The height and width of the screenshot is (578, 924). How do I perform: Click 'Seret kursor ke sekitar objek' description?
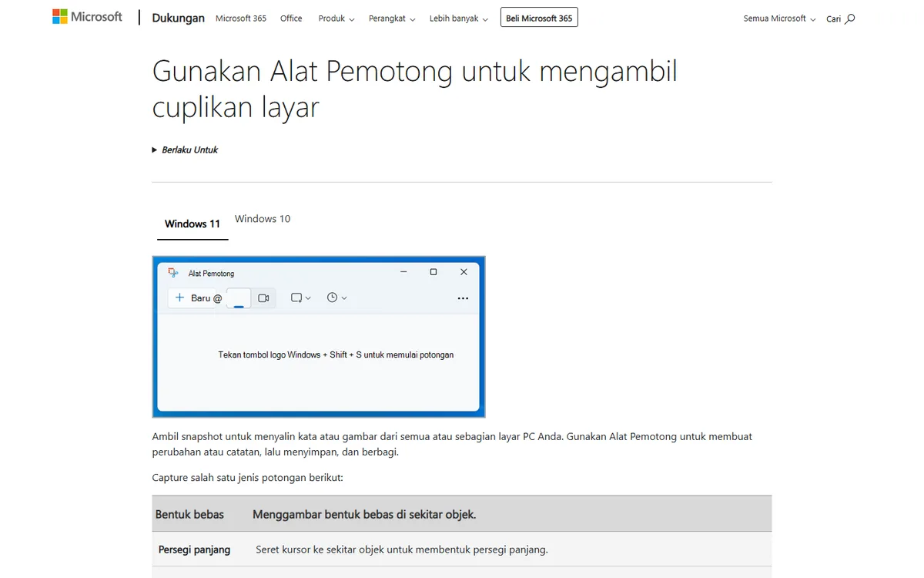click(x=402, y=549)
